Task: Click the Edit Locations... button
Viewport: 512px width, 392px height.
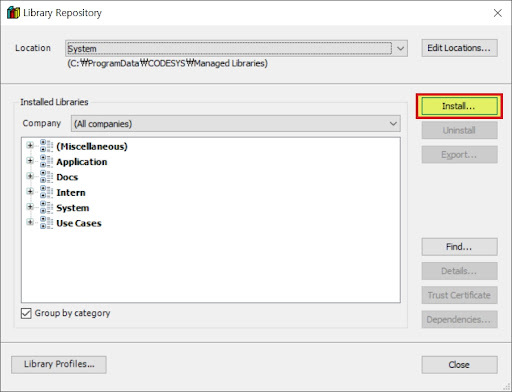Action: coord(459,48)
